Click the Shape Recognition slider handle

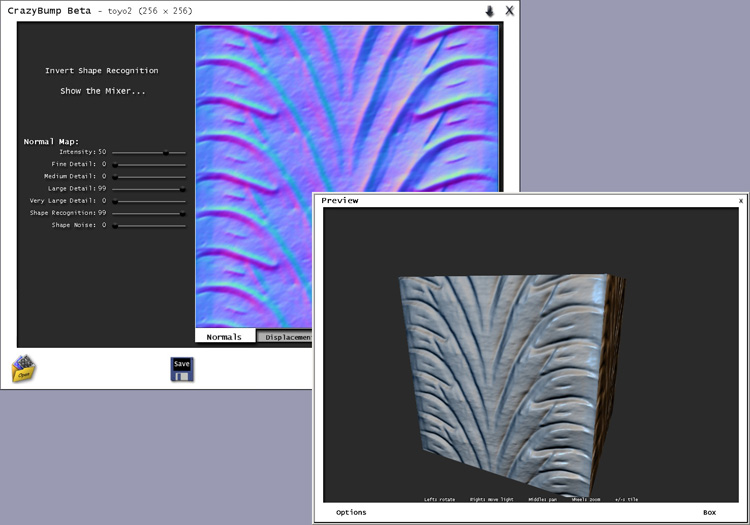pyautogui.click(x=182, y=213)
